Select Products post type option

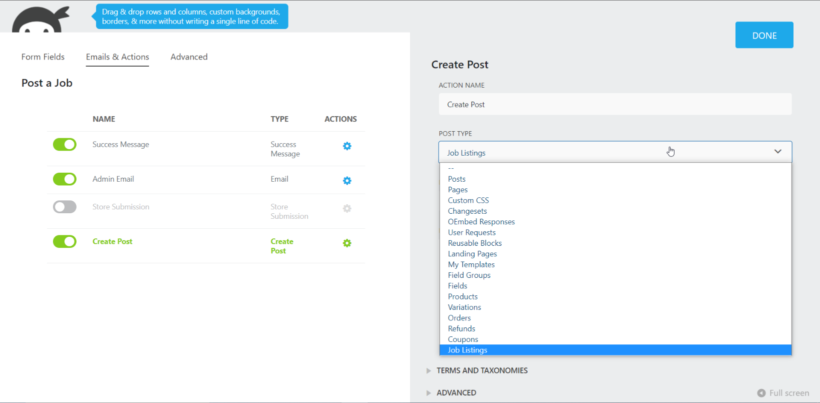click(x=616, y=296)
